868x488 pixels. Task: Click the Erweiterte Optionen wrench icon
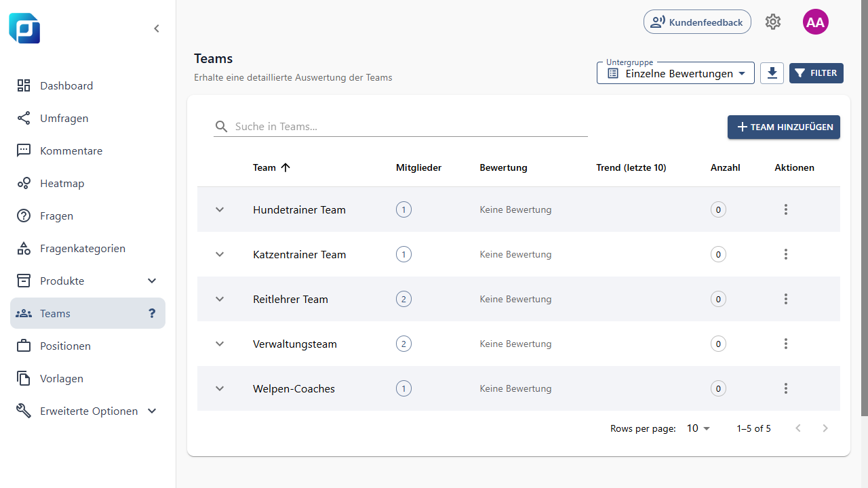click(x=24, y=411)
